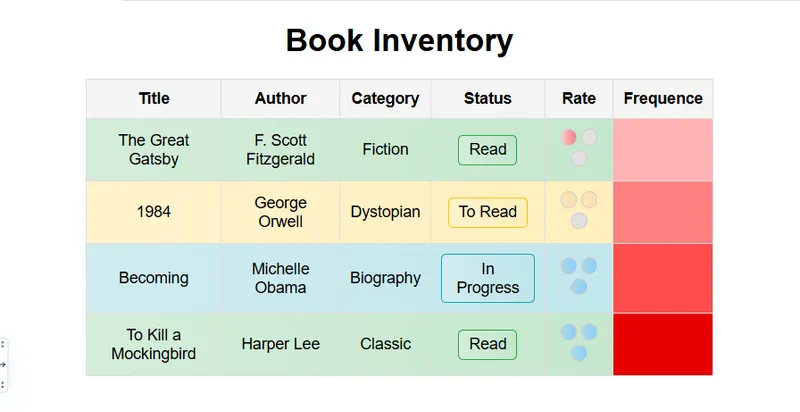The width and height of the screenshot is (800, 412).
Task: Select the bottom rating circle in the Becoming row
Action: [x=579, y=286]
